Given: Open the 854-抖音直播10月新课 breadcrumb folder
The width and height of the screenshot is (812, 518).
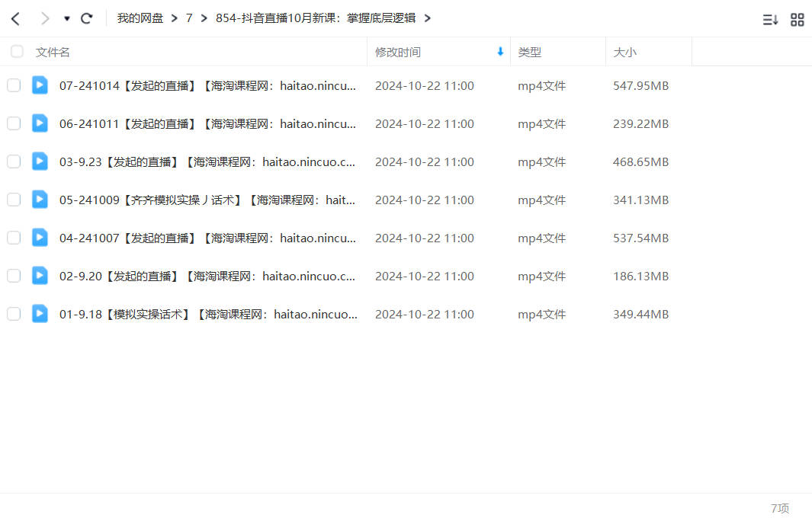Looking at the screenshot, I should coord(316,18).
